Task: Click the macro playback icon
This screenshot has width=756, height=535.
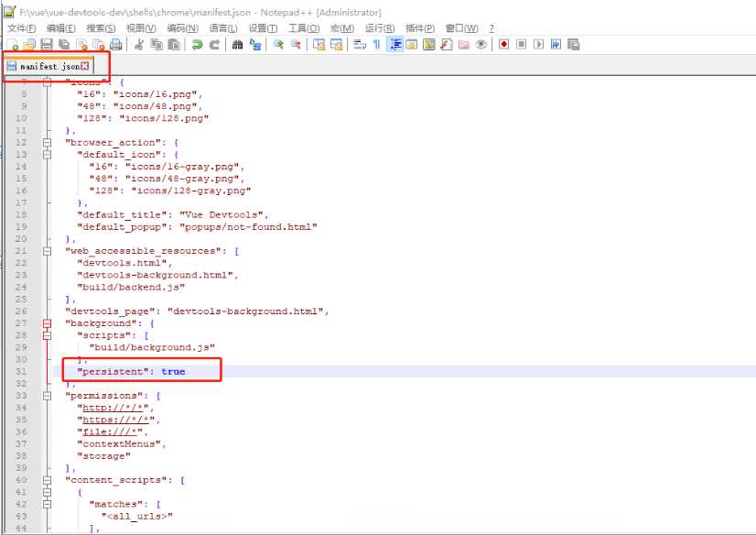Action: 538,45
